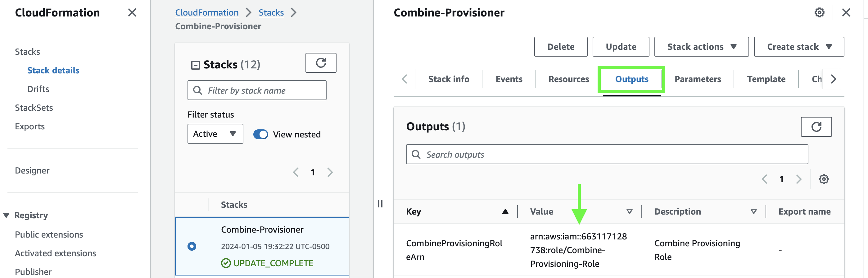The image size is (868, 278).
Task: Open StackSets in the sidebar
Action: coord(34,108)
